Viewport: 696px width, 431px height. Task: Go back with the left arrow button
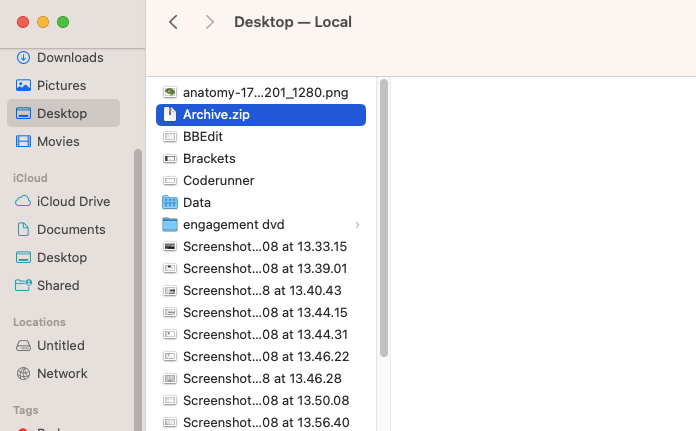point(174,22)
